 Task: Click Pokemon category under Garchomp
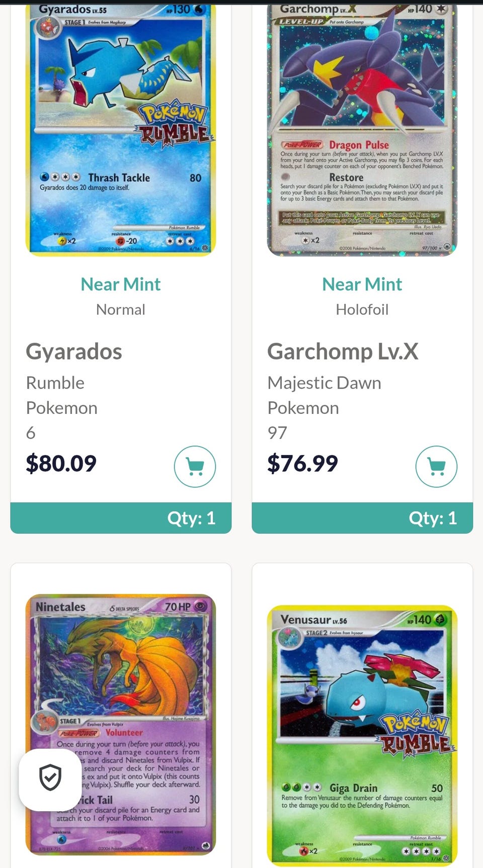click(303, 408)
